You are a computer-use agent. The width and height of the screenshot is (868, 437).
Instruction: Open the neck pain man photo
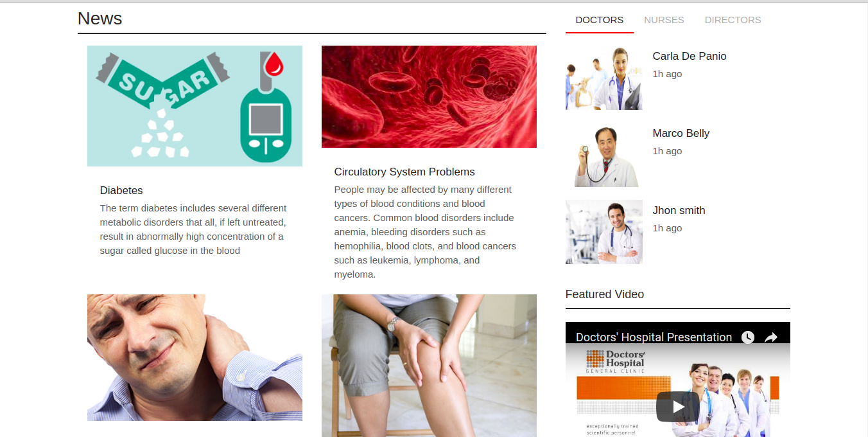point(195,357)
